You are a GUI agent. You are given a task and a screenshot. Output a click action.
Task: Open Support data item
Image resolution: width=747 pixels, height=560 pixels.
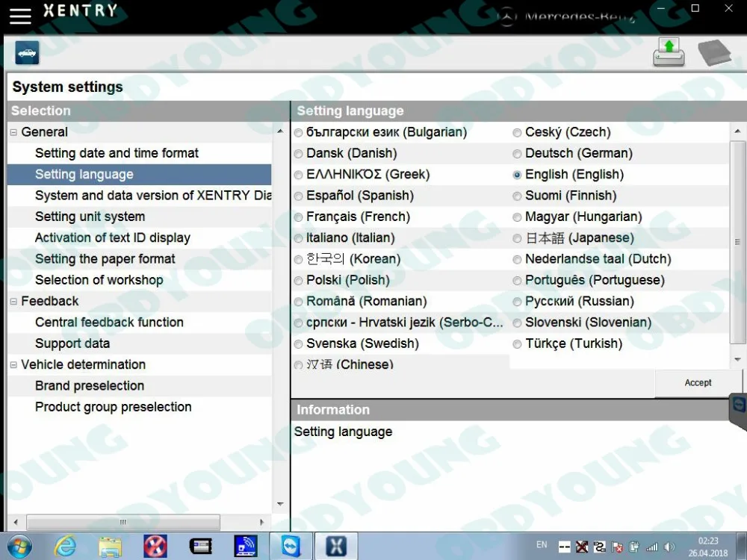click(x=72, y=343)
